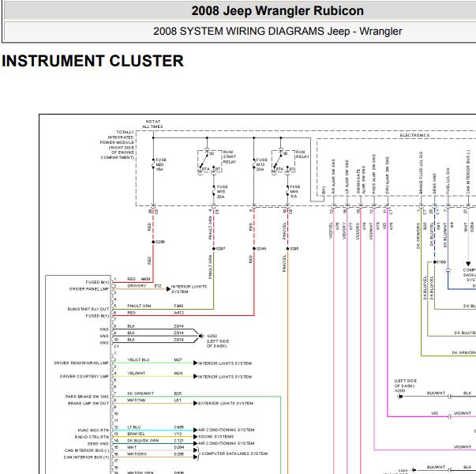Viewport: 476px width, 474px height.
Task: Click the "SWINGGATE AJAR SW SNS" label
Action: coord(361,180)
